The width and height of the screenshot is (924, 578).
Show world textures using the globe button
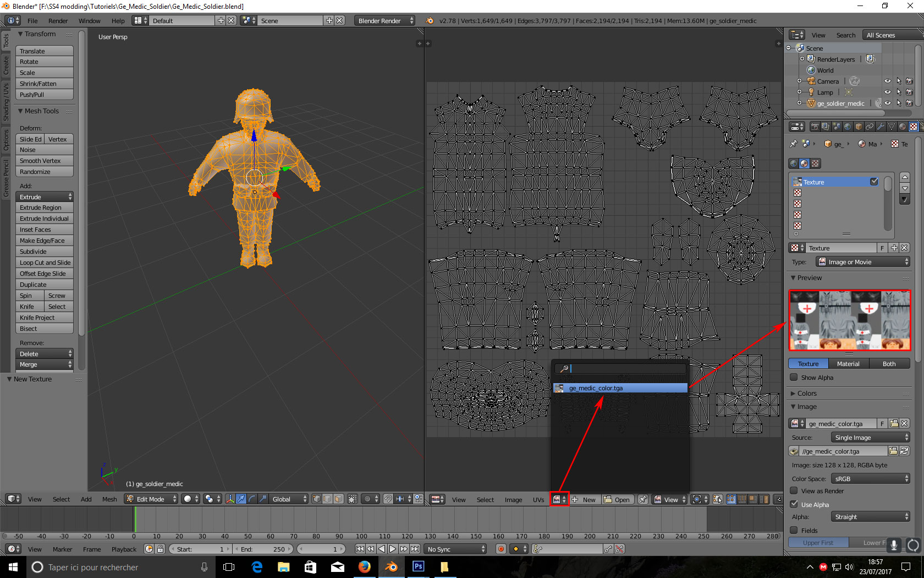click(x=794, y=163)
